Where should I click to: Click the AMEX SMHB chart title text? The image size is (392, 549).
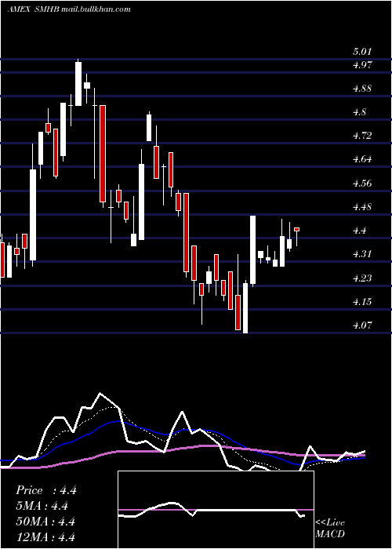[x=69, y=9]
